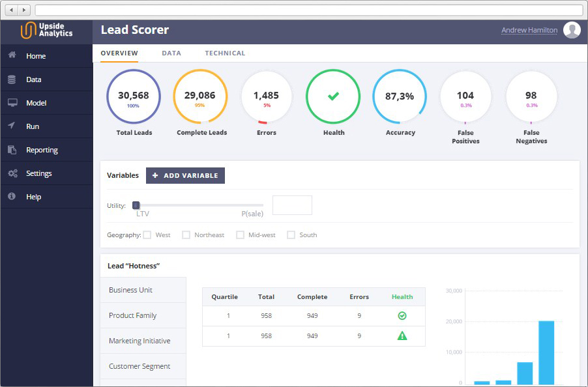
Task: Click the Upside Analytics logo
Action: 46,31
